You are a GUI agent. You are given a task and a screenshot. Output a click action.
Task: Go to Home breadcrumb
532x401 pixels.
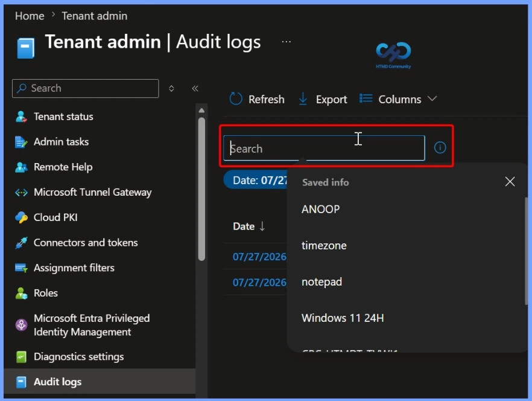click(30, 16)
